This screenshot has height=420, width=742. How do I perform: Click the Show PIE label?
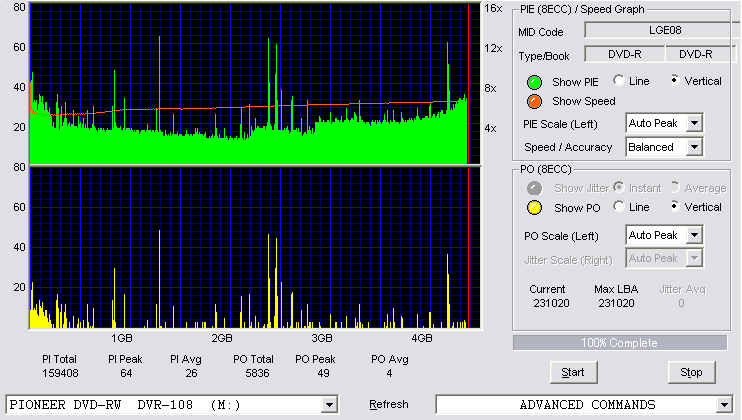coord(575,82)
